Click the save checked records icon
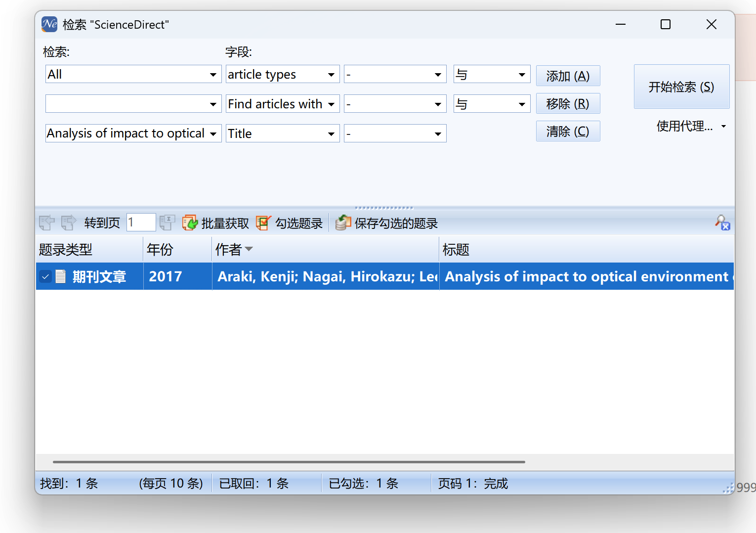756x533 pixels. (x=343, y=223)
